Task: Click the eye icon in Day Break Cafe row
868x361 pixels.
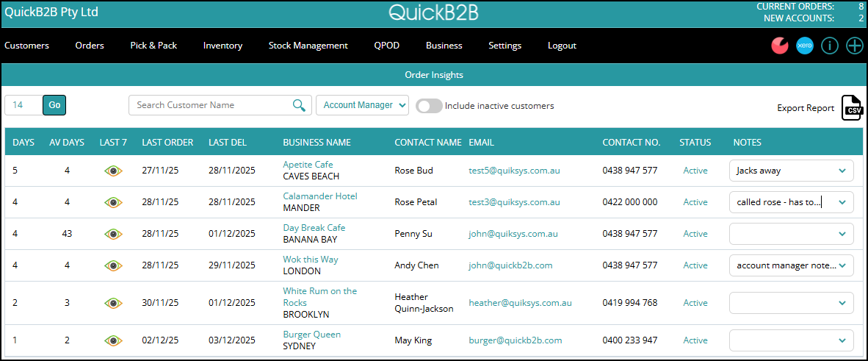Action: click(113, 234)
